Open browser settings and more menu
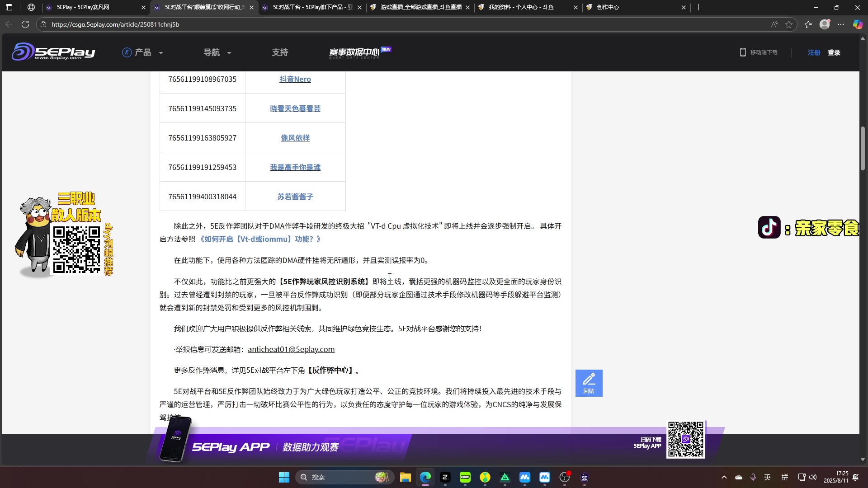Viewport: 868px width, 488px height. tap(841, 24)
